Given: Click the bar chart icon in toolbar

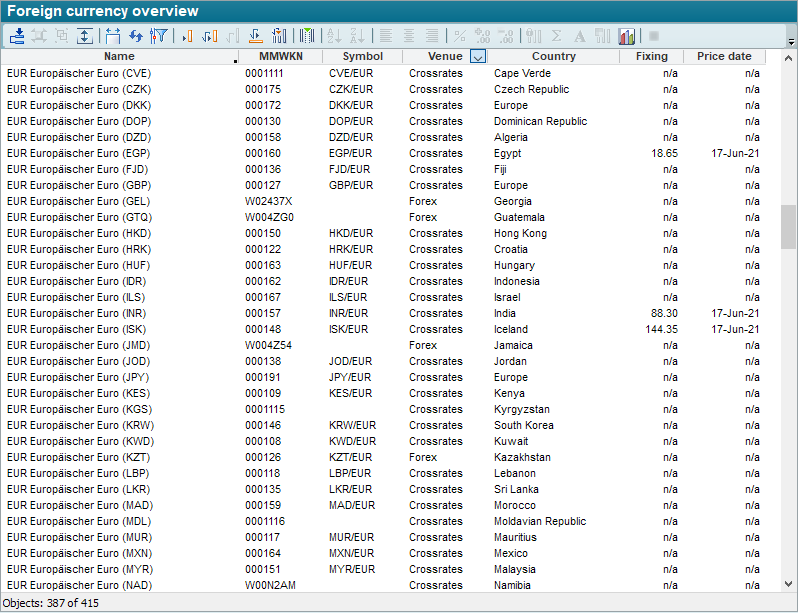Looking at the screenshot, I should point(627,36).
